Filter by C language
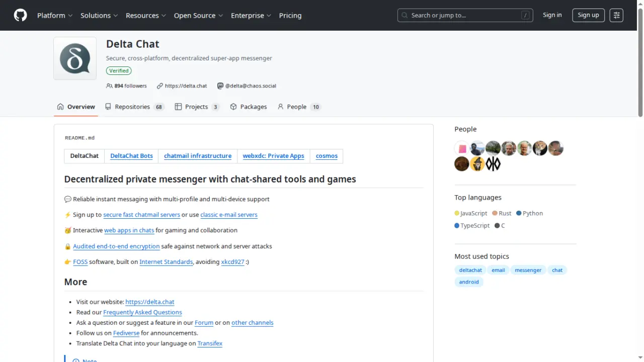 click(500, 226)
